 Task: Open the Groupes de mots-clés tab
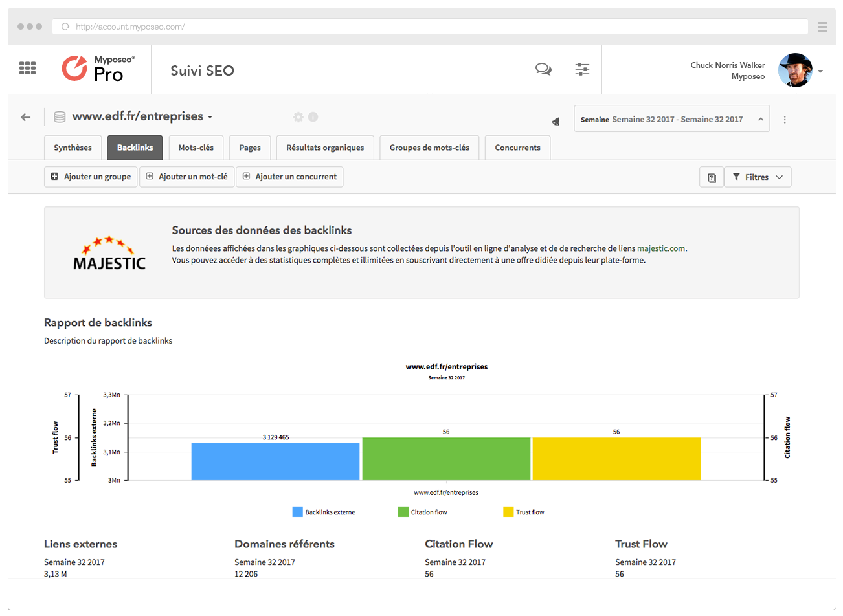click(429, 148)
